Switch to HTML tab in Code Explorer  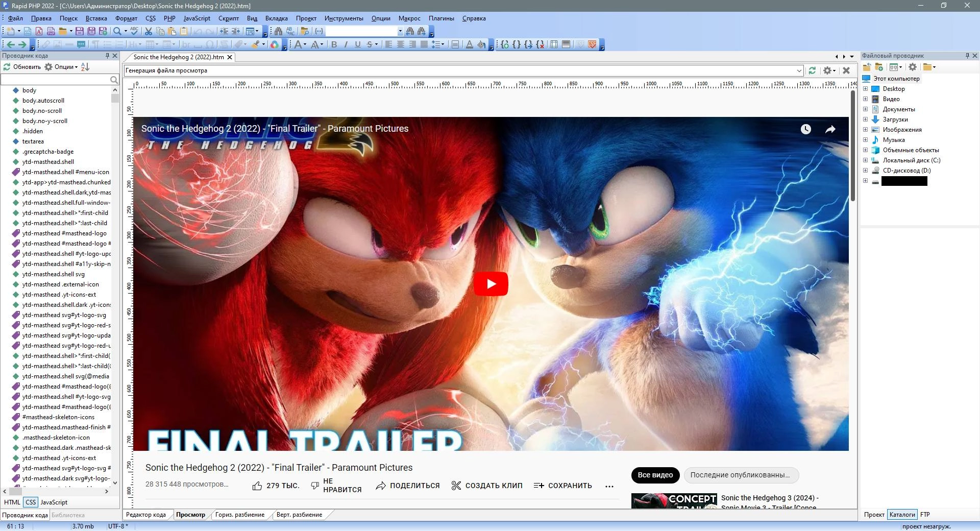[12, 502]
